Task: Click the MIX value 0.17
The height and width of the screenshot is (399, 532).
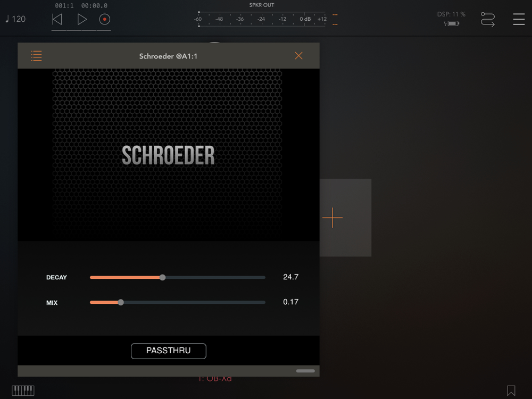Action: [291, 302]
